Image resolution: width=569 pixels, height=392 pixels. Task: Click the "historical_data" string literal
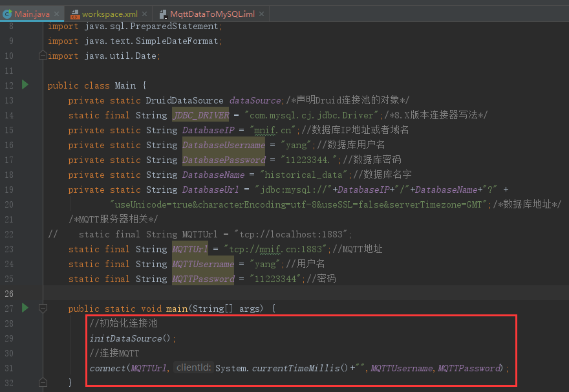click(x=303, y=175)
